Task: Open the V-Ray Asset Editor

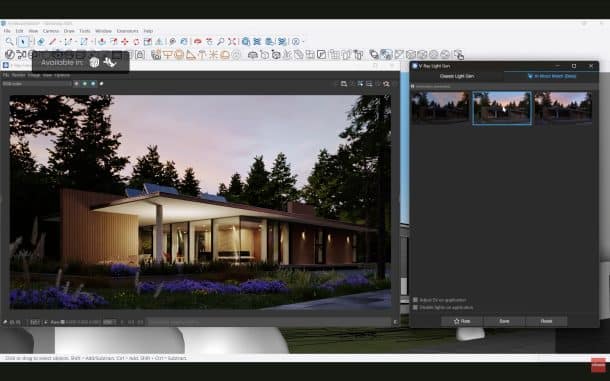Action: point(9,54)
